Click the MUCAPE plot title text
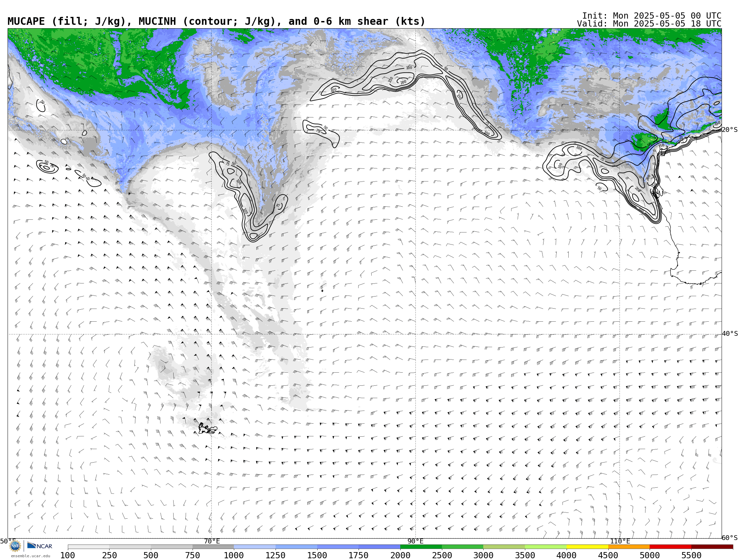The width and height of the screenshot is (744, 560). (216, 21)
